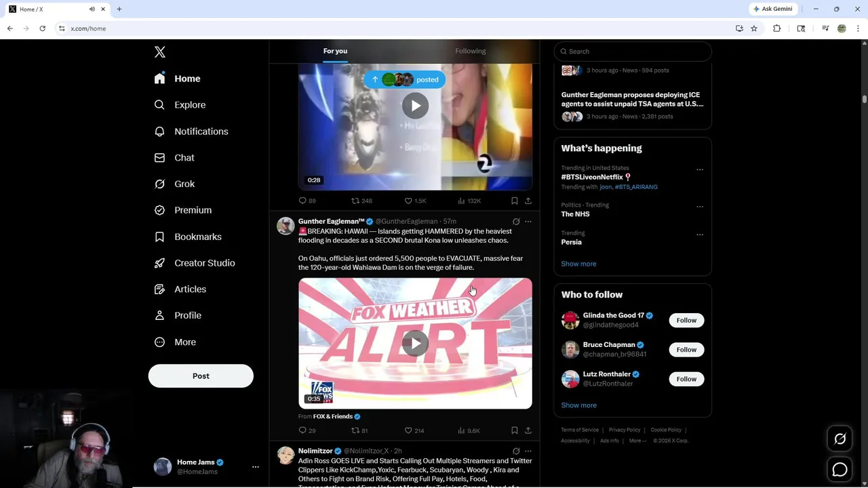
Task: Open the Privacy Policy footer link
Action: point(625,430)
